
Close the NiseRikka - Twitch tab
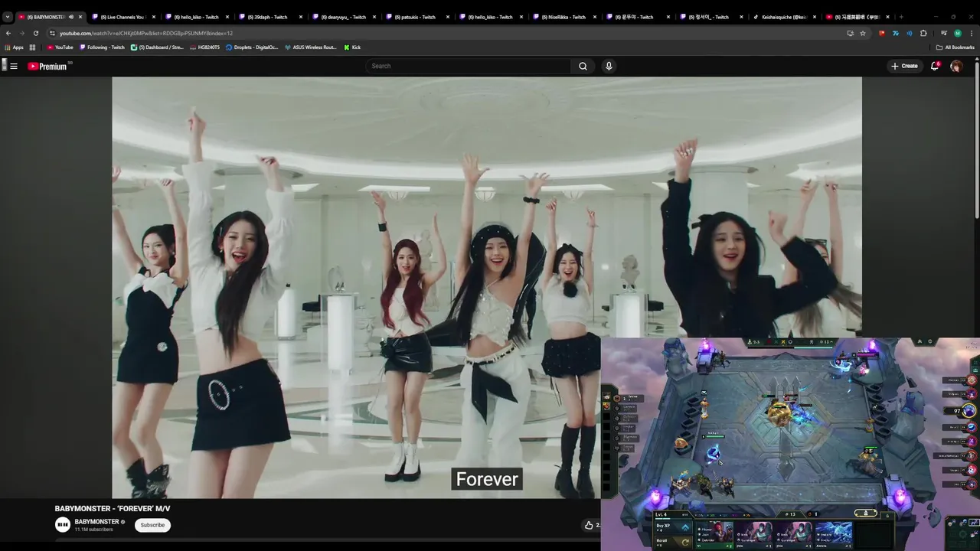point(595,17)
